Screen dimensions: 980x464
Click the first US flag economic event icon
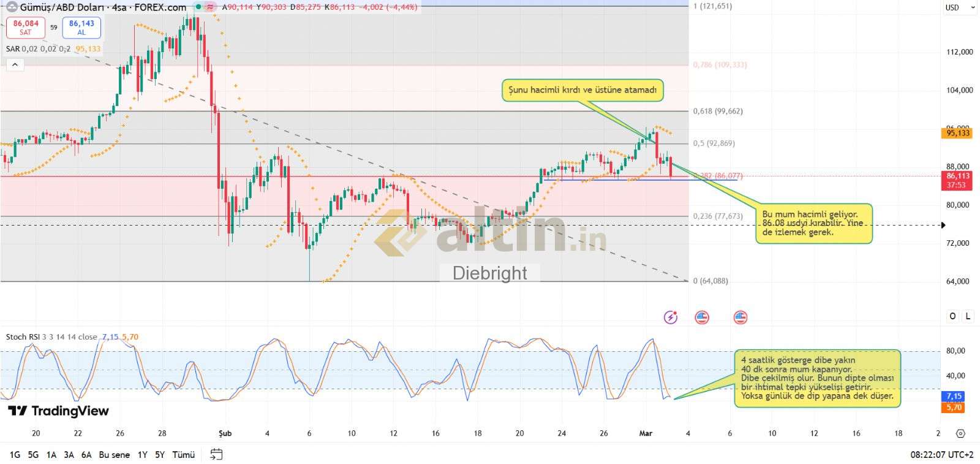tap(702, 318)
